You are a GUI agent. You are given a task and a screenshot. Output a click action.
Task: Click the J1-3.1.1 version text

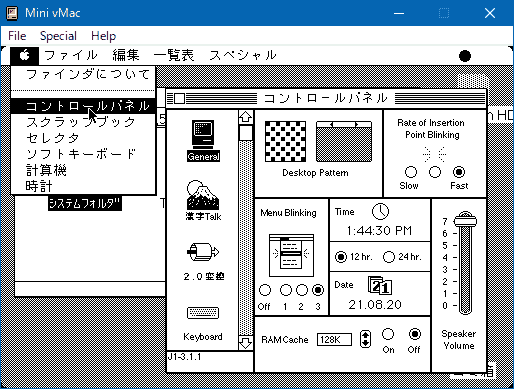(x=184, y=357)
